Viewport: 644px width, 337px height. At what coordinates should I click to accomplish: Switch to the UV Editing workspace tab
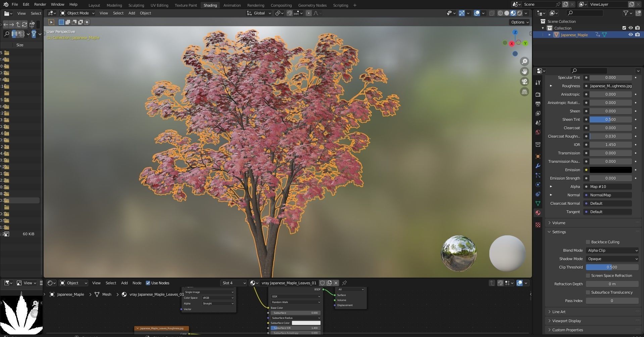159,5
